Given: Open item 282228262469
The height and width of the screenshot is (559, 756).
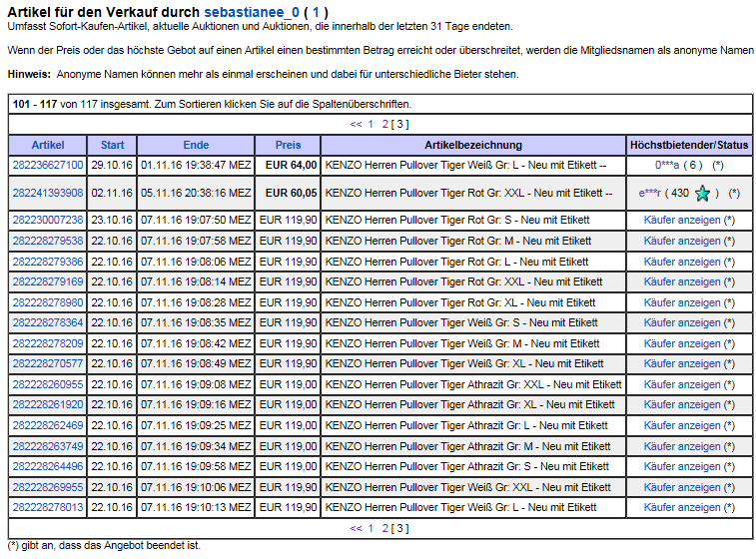Looking at the screenshot, I should pos(48,426).
